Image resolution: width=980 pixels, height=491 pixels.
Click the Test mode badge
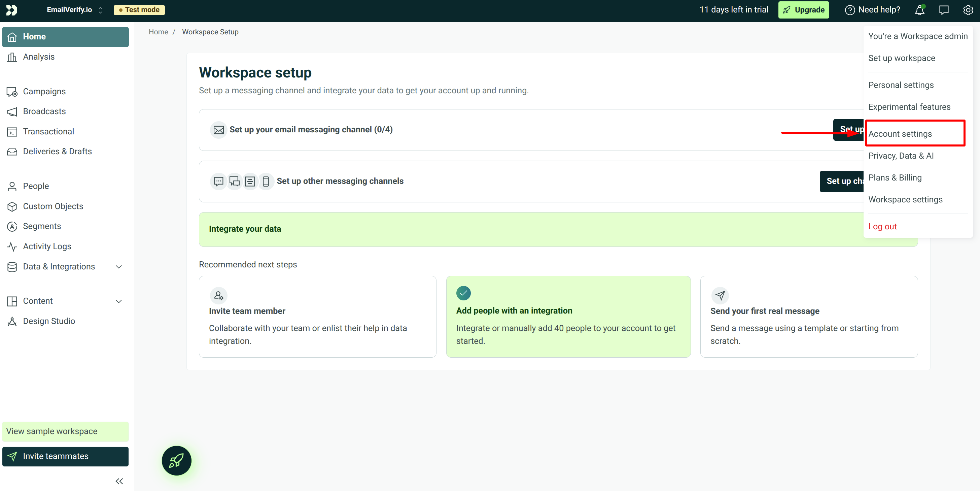pyautogui.click(x=139, y=10)
